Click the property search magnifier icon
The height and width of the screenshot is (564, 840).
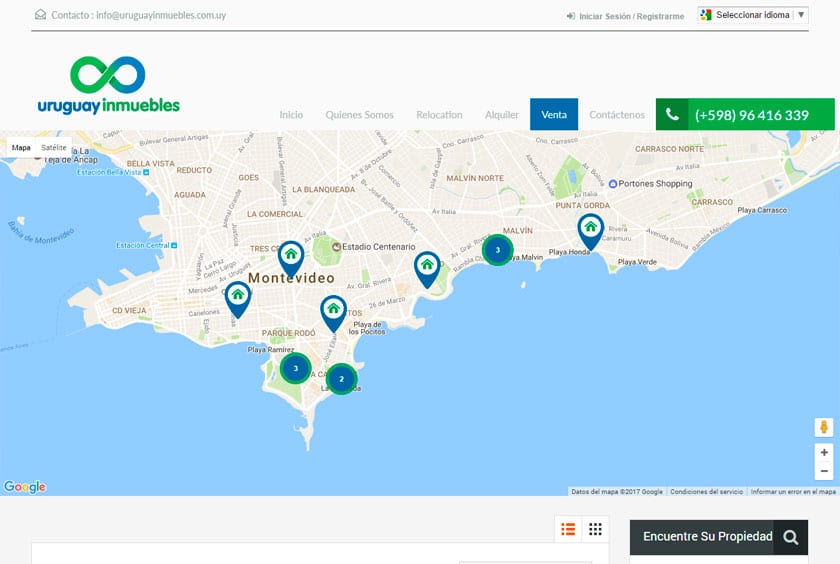tap(790, 537)
